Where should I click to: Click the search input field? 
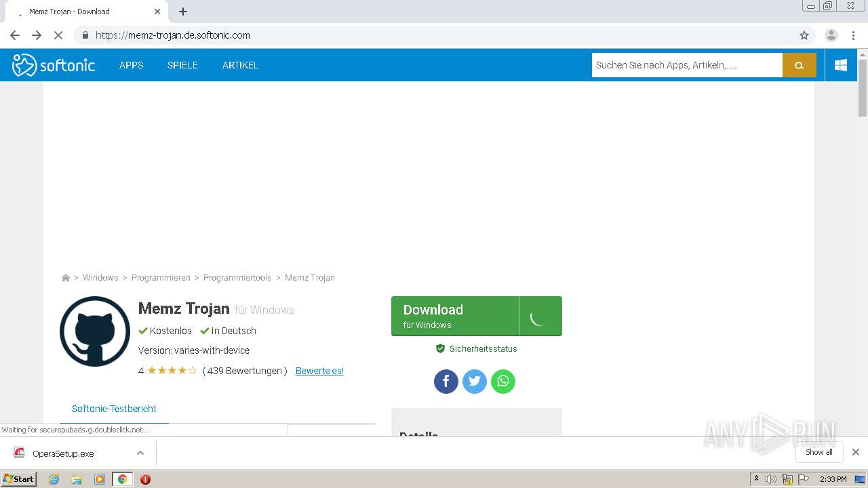pos(687,65)
